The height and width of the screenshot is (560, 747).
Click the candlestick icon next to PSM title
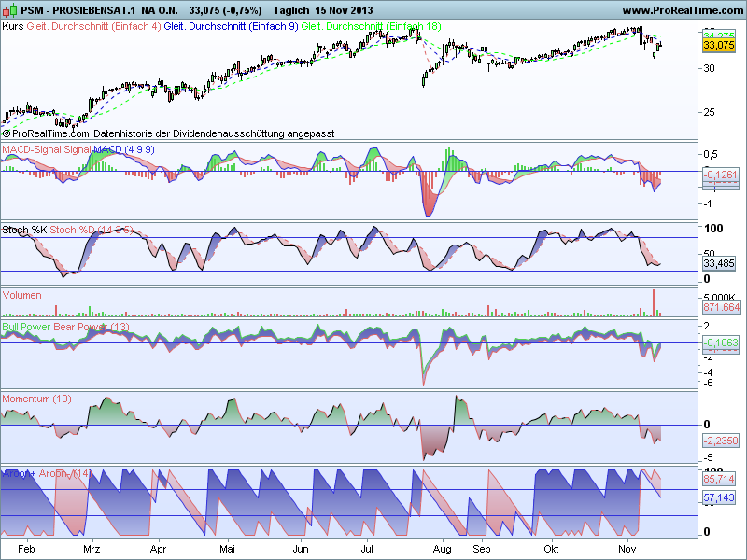pos(10,9)
